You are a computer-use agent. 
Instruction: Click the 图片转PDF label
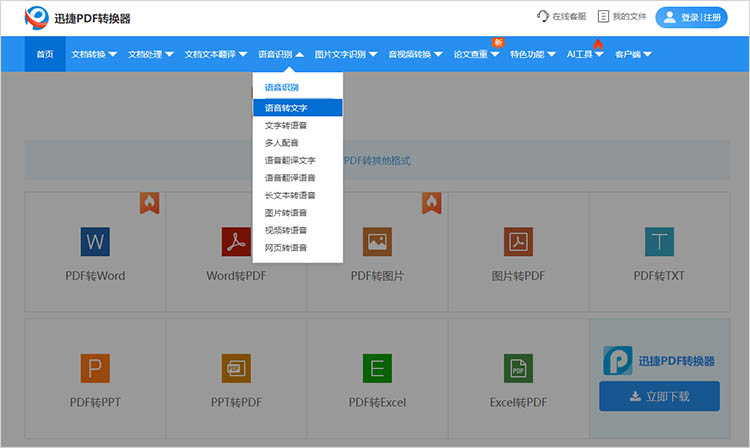coord(518,276)
